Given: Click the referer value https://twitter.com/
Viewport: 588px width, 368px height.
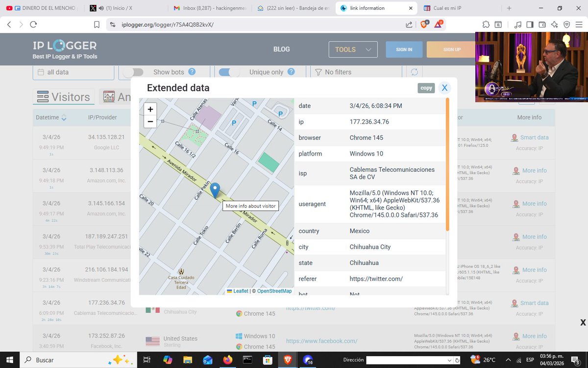Looking at the screenshot, I should click(x=376, y=279).
